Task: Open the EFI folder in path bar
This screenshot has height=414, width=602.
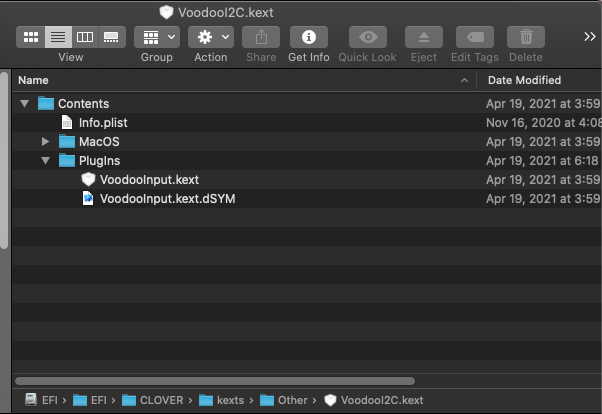Action: 89,400
